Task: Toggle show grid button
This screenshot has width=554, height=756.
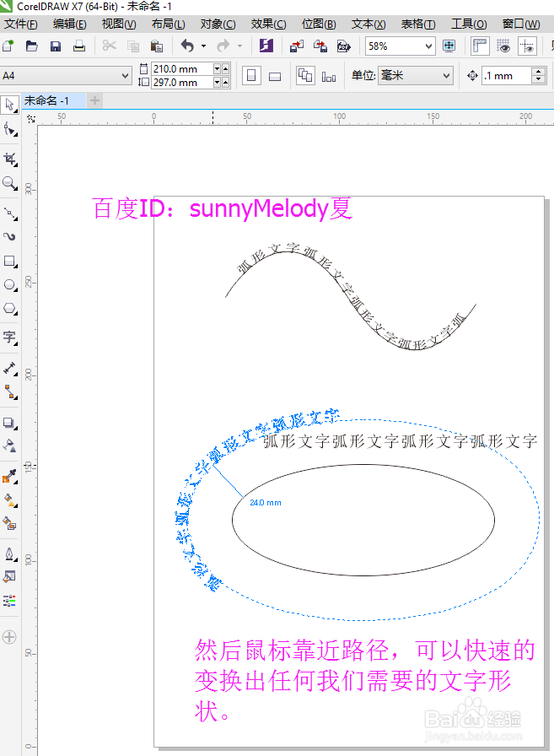Action: (x=503, y=46)
